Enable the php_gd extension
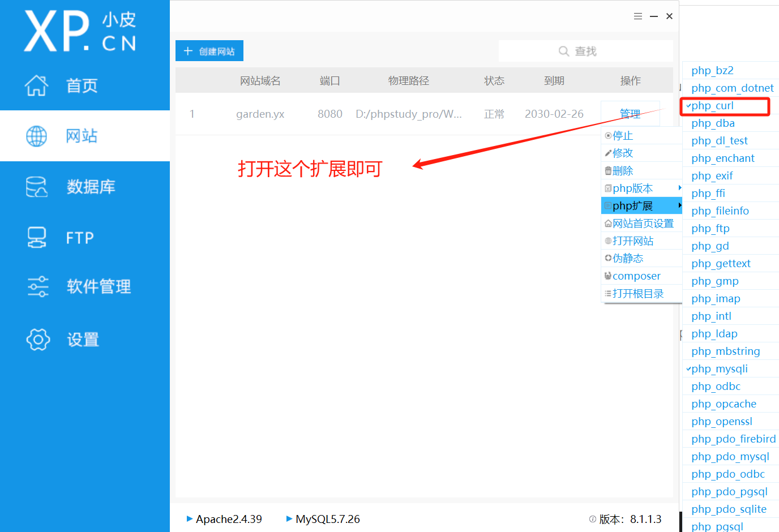Viewport: 779px width, 532px height. pos(710,246)
